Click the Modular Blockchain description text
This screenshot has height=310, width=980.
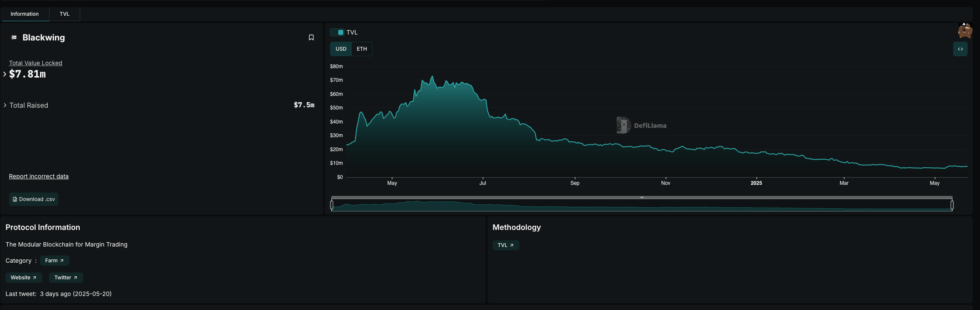pos(67,244)
